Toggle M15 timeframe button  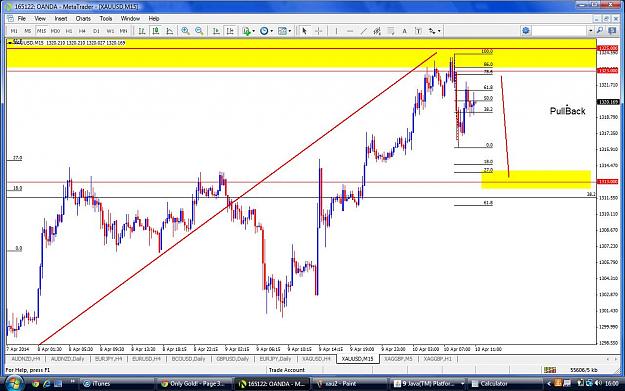(x=41, y=31)
